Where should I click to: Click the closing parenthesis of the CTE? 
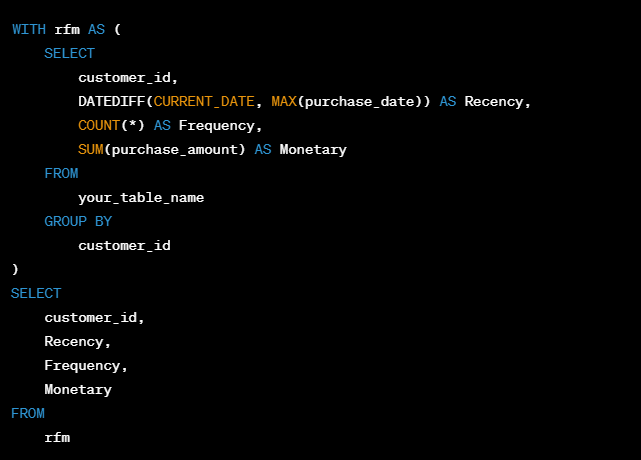click(x=15, y=269)
